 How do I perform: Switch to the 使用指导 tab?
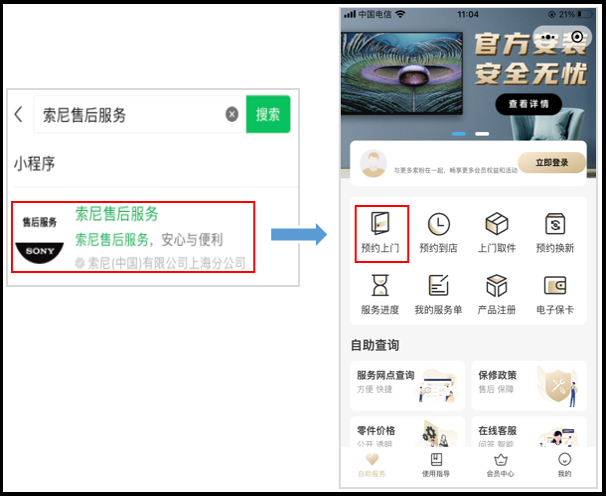coord(436,465)
